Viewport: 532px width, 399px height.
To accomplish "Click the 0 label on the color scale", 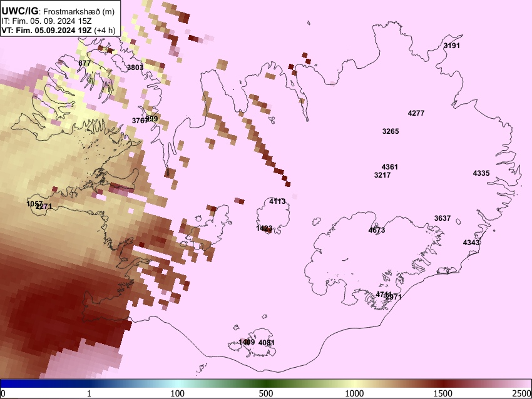I will [x=3, y=393].
